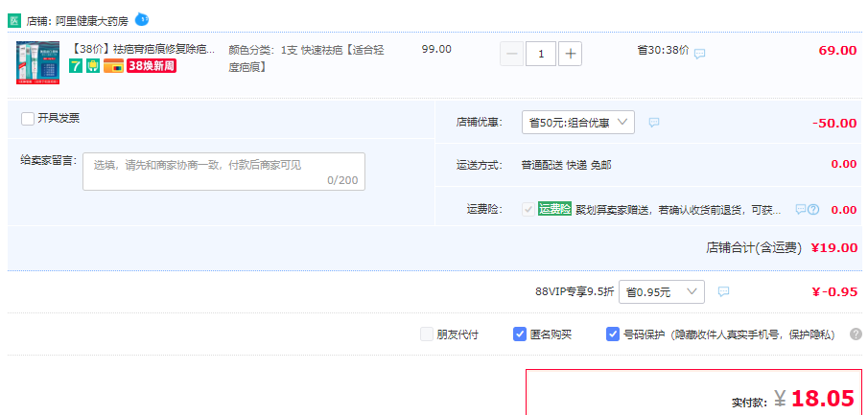Uncheck the 匿名购买 checkbox
This screenshot has width=868, height=415.
click(x=519, y=334)
